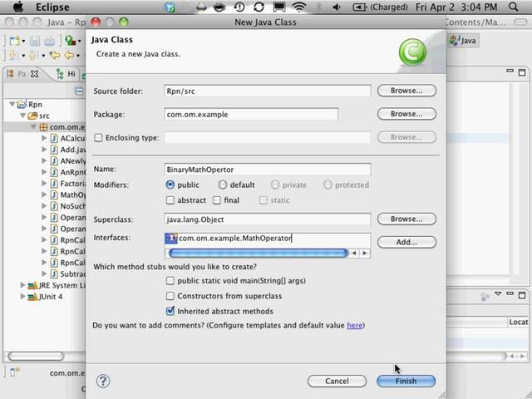Image resolution: width=532 pixels, height=399 pixels.
Task: Click the Print toolbar icon
Action: [50, 41]
